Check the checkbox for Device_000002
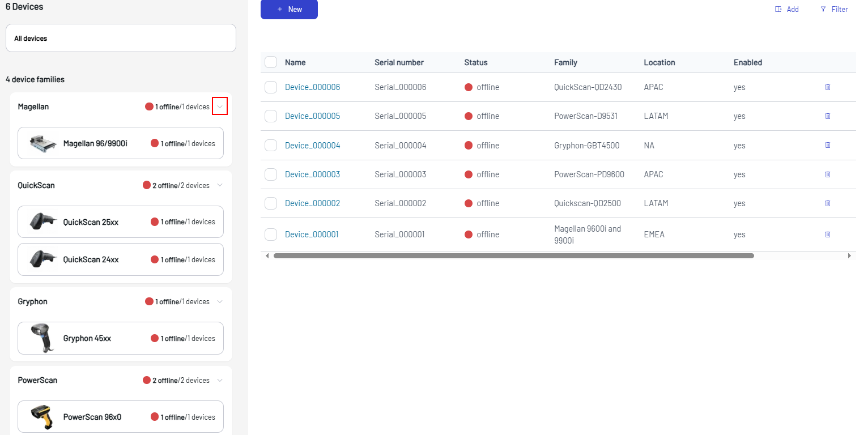 270,203
